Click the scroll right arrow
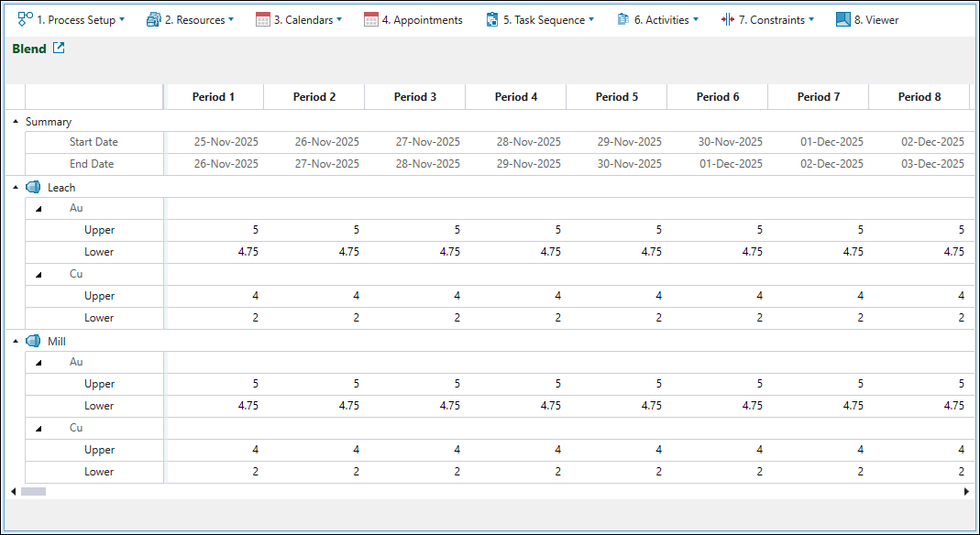Screen dimensions: 980x535 pyautogui.click(x=966, y=491)
